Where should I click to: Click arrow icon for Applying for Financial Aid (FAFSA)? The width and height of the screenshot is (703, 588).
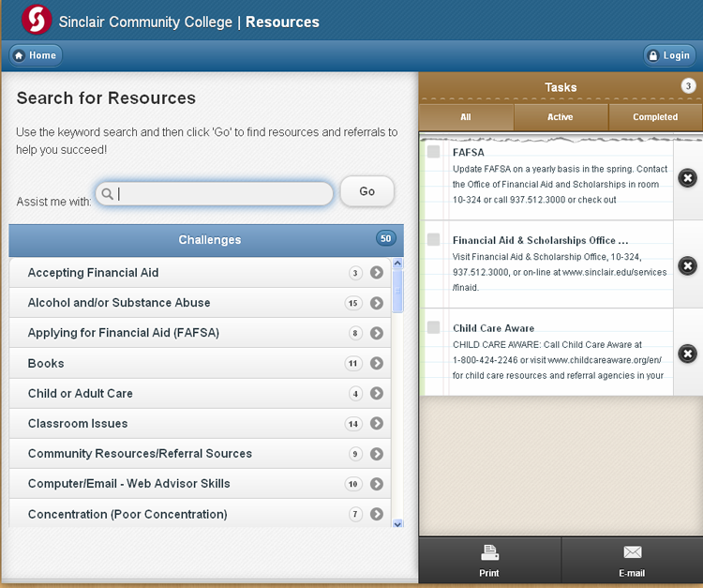coord(377,333)
